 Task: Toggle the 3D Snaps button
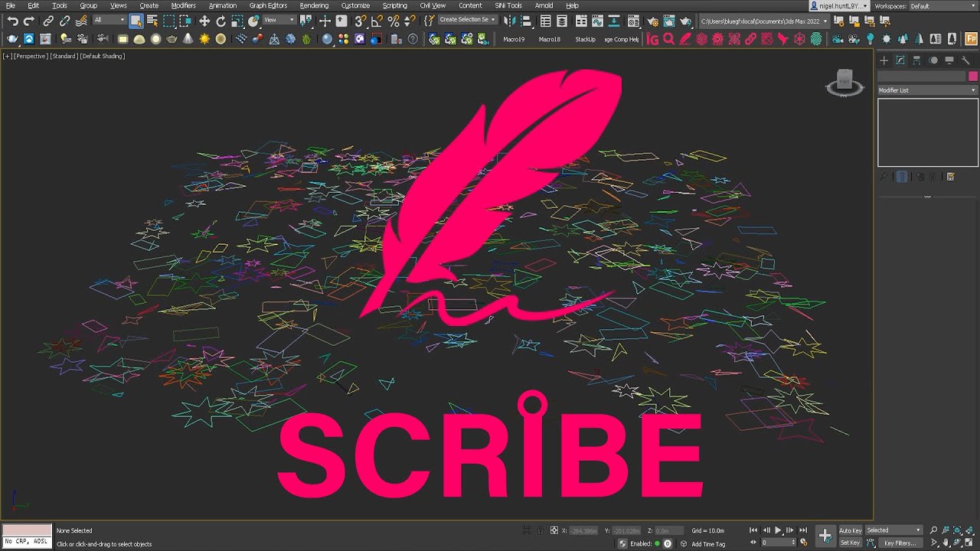(x=361, y=21)
